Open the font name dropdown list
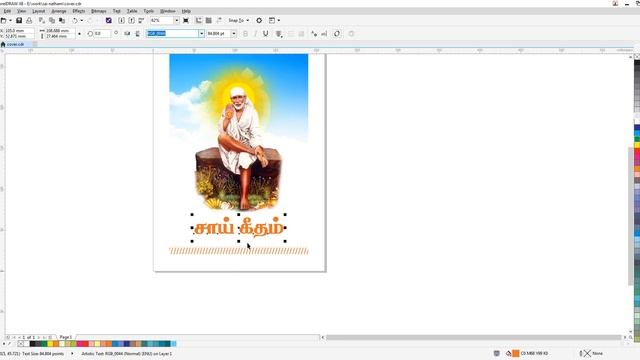 tap(202, 34)
